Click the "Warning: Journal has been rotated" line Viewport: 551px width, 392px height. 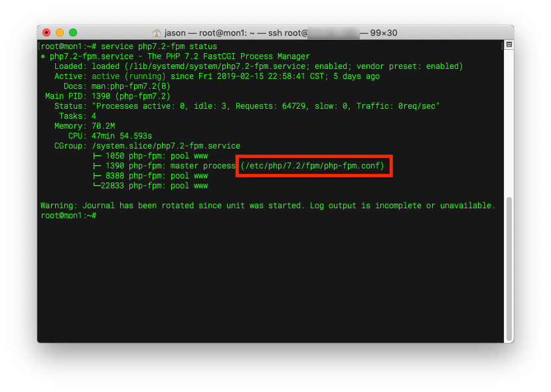click(x=268, y=206)
